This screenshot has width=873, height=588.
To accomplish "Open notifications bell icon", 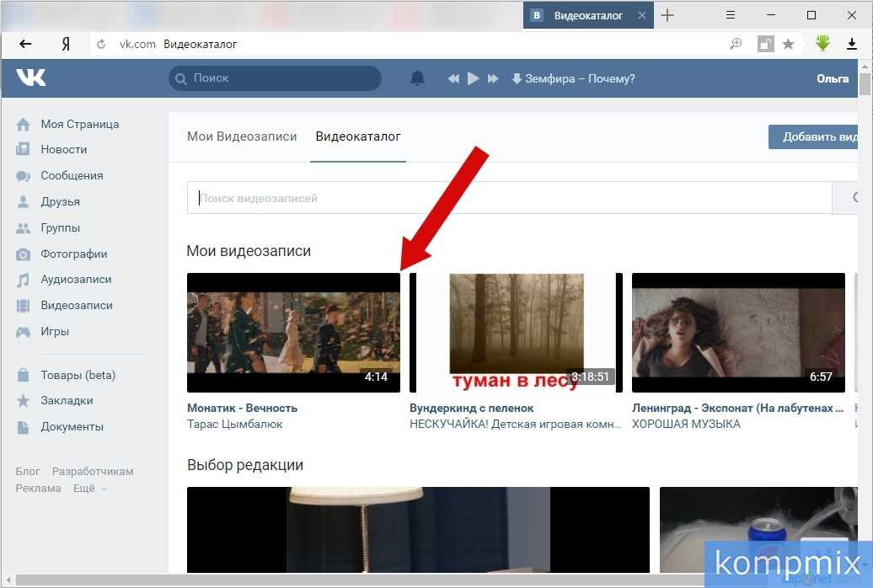I will 417,78.
